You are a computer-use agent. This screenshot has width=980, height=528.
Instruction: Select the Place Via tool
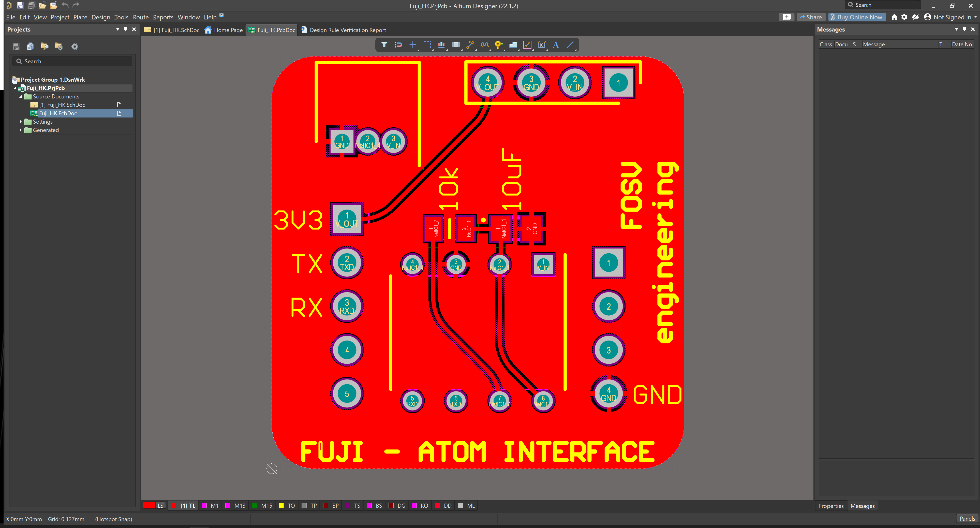[499, 45]
